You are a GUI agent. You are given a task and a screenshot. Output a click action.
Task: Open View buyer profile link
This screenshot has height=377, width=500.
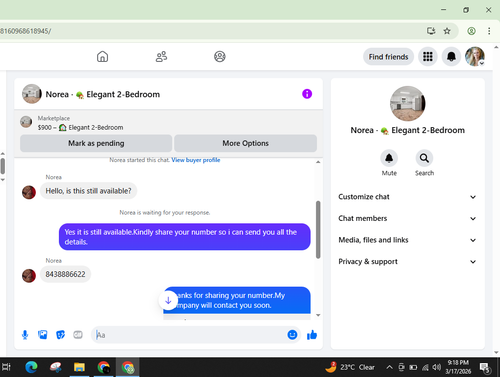pos(196,160)
